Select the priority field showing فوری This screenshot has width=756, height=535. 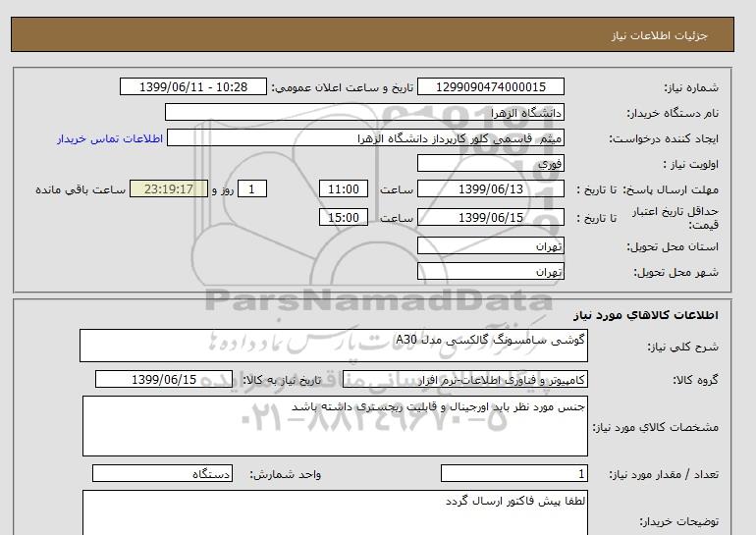pos(490,163)
